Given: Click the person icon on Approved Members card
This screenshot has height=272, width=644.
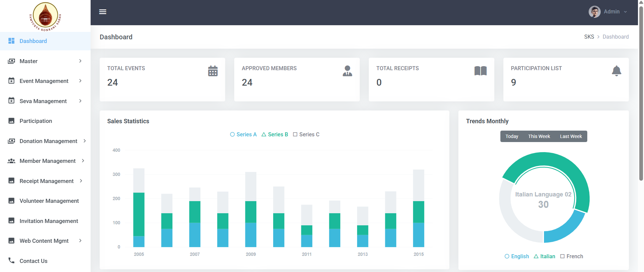Looking at the screenshot, I should pyautogui.click(x=347, y=71).
